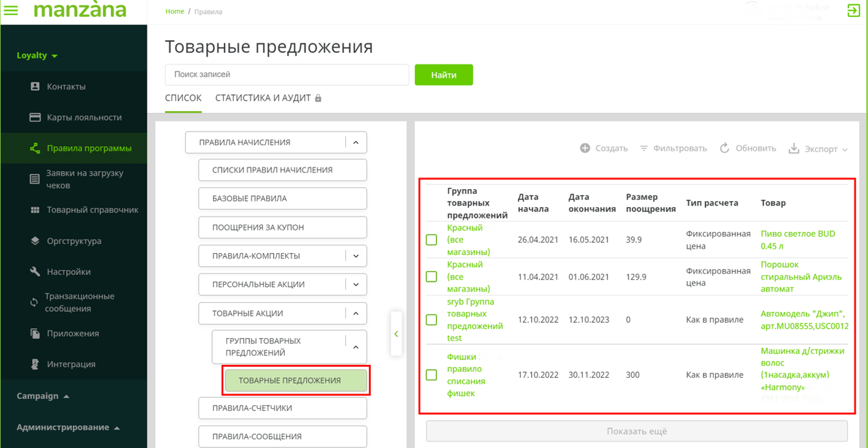Expand the ПРАВИЛА-КОМПЛЕКТЫ chevron

[355, 256]
